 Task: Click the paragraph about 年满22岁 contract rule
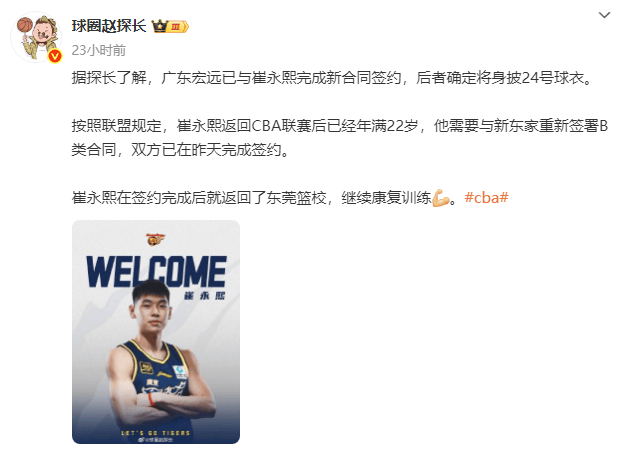(x=340, y=138)
